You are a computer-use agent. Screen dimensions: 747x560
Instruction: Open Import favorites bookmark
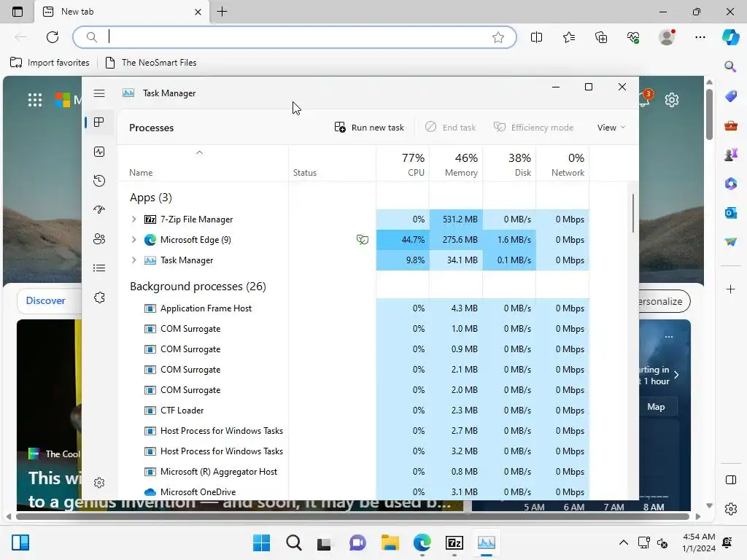(50, 63)
